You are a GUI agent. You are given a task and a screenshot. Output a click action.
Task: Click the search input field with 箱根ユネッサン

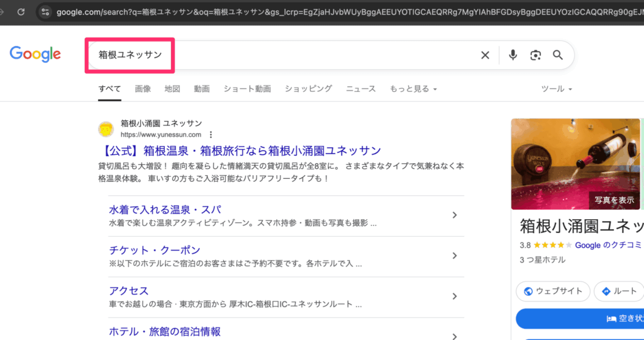click(283, 55)
